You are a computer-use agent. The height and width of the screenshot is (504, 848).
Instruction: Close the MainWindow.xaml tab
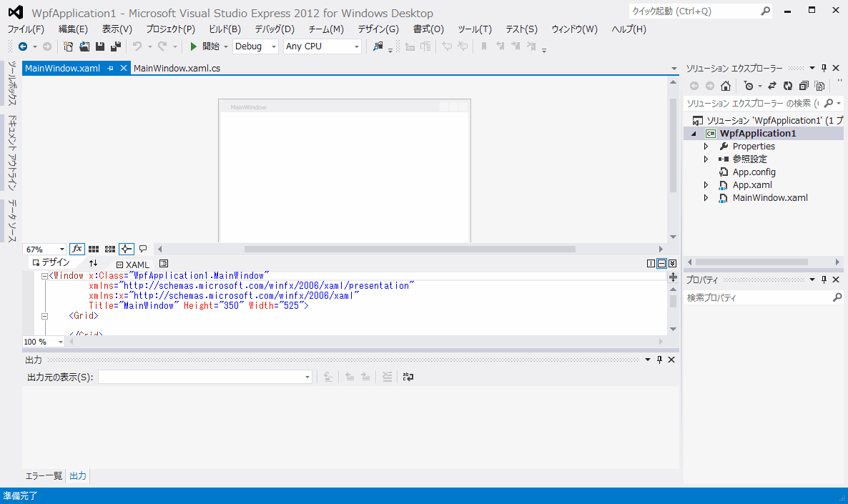tap(123, 68)
